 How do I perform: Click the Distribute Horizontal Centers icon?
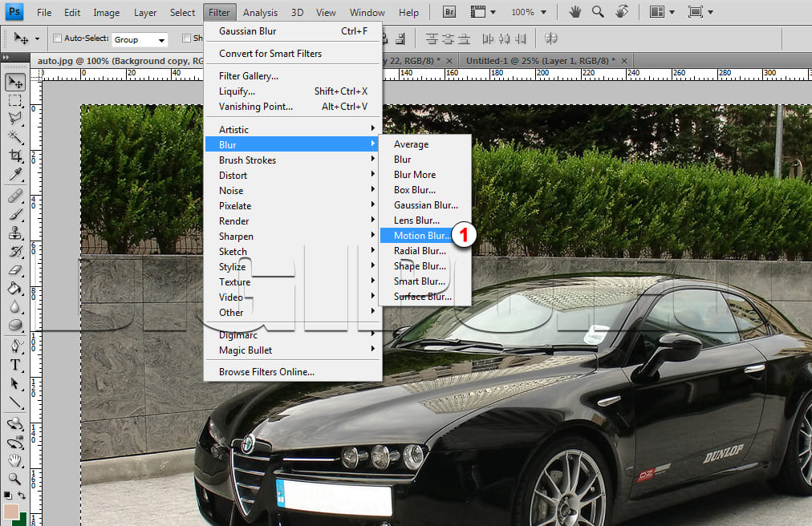[x=505, y=38]
